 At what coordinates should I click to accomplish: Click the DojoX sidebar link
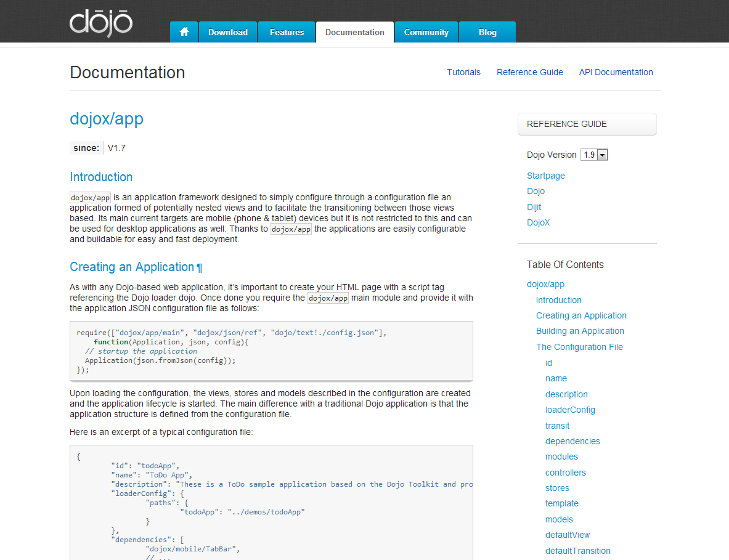[539, 222]
